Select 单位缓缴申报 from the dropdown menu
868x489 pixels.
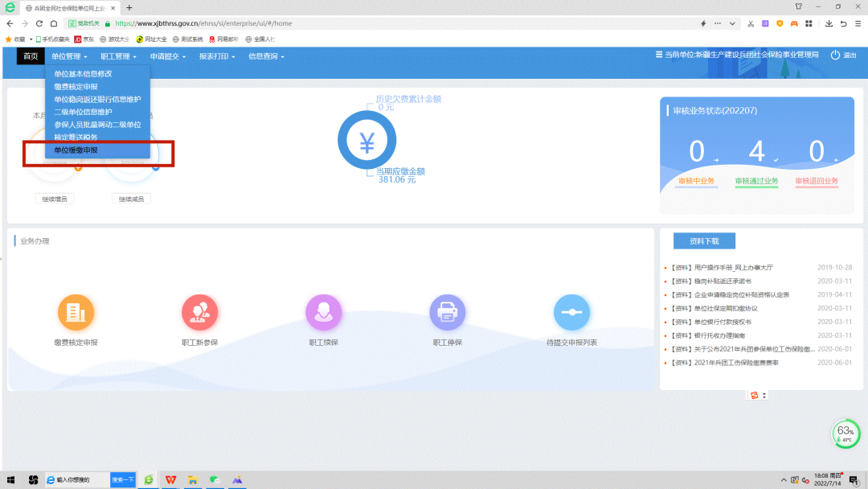tap(76, 150)
